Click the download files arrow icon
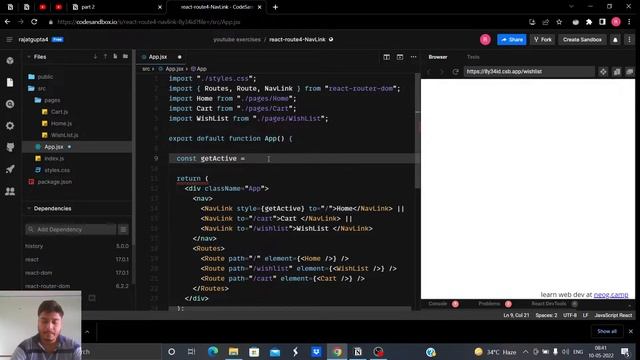This screenshot has width=640, height=360. [96, 56]
